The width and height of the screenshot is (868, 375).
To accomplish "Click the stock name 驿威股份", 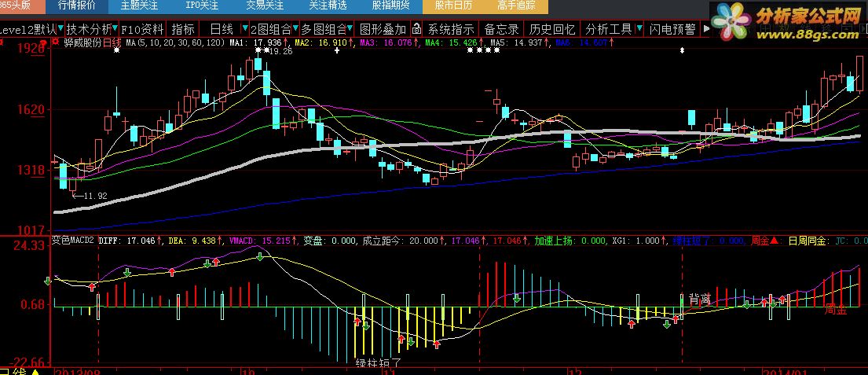I will pos(82,42).
